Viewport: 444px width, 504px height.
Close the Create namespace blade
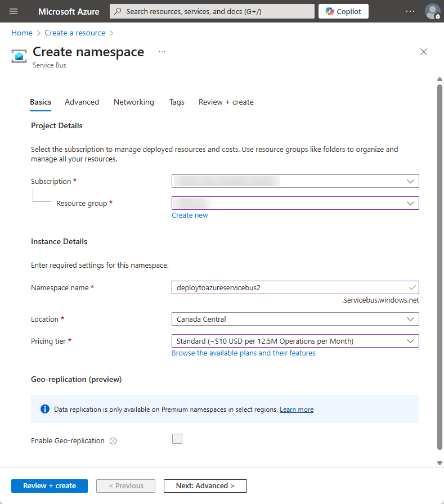coord(424,52)
